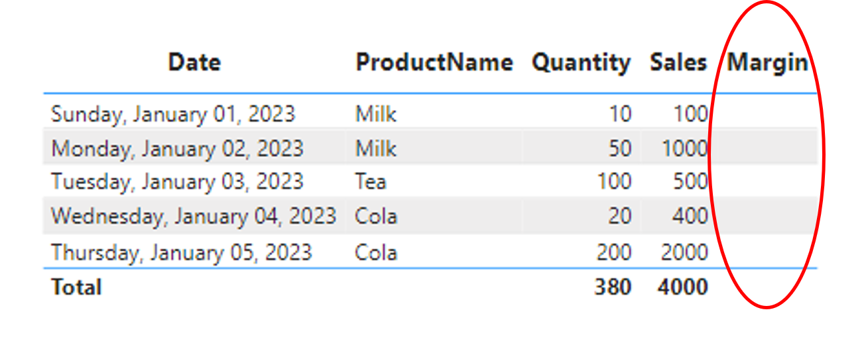Viewport: 868px width, 353px height.
Task: Click the Date column header
Action: coord(194,63)
